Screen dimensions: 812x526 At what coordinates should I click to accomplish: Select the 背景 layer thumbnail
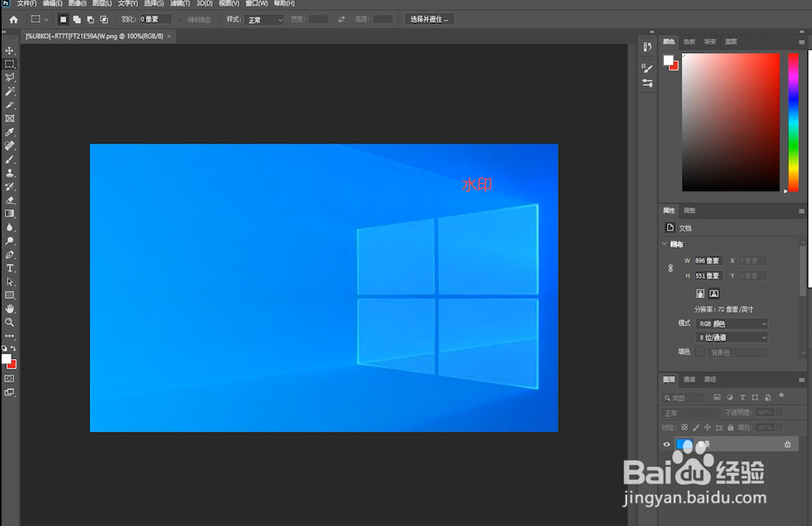(685, 444)
